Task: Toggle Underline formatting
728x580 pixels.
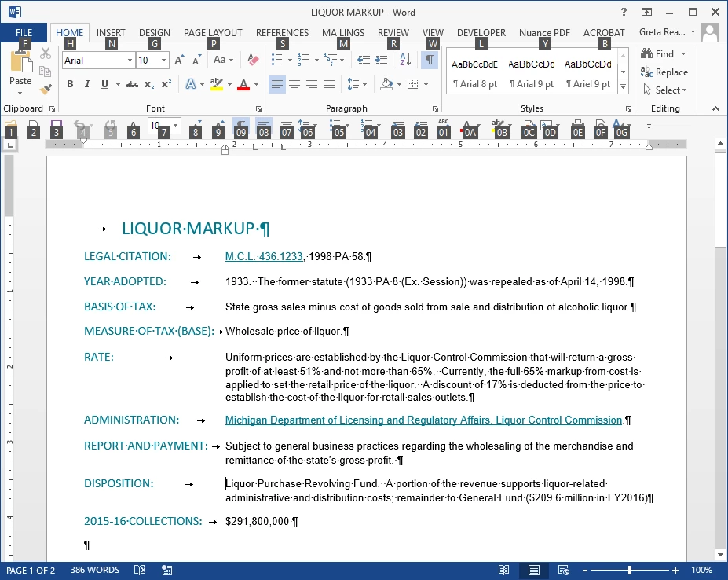Action: [x=104, y=84]
